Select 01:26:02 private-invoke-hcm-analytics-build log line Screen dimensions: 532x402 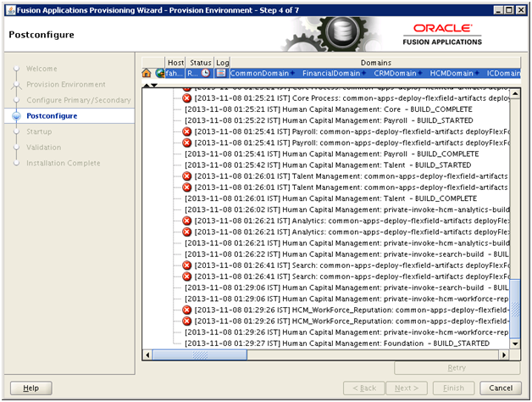(346, 209)
